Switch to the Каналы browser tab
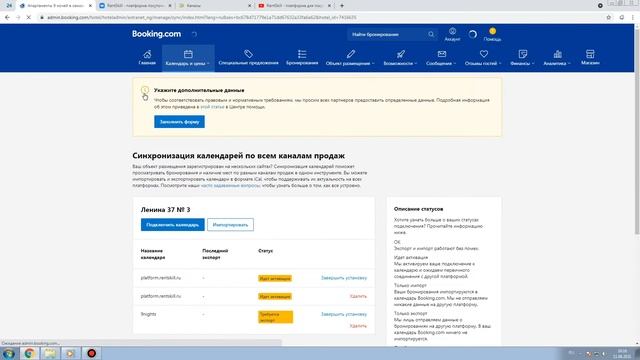The image size is (640, 360). coord(214,6)
